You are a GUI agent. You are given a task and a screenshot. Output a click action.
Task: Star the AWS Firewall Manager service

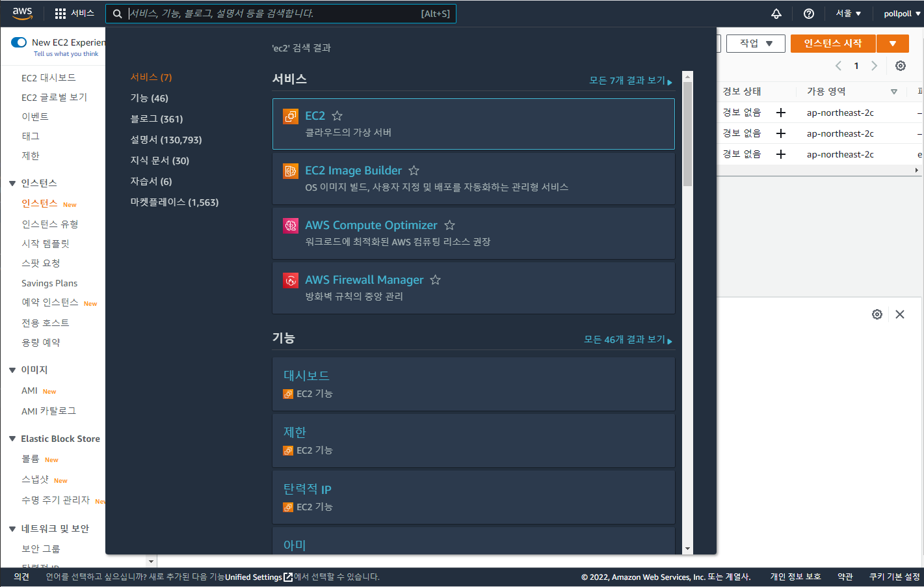click(x=435, y=280)
